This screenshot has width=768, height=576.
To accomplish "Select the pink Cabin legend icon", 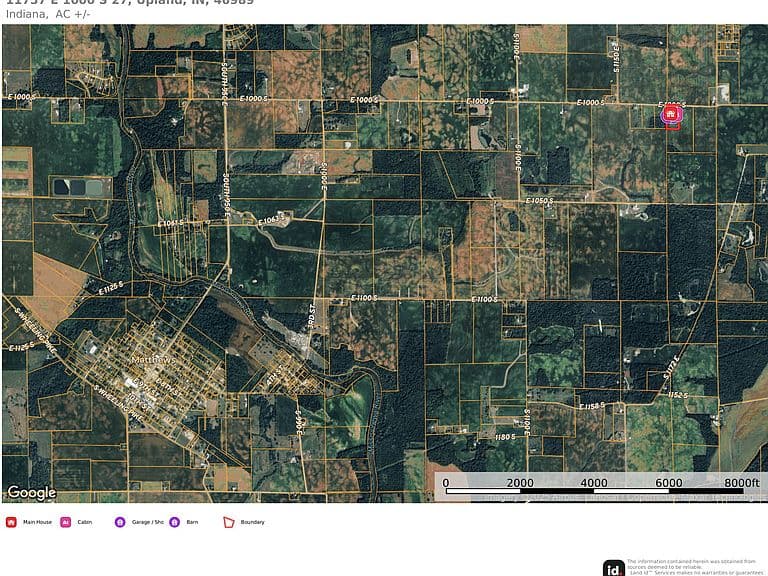I will (x=66, y=522).
